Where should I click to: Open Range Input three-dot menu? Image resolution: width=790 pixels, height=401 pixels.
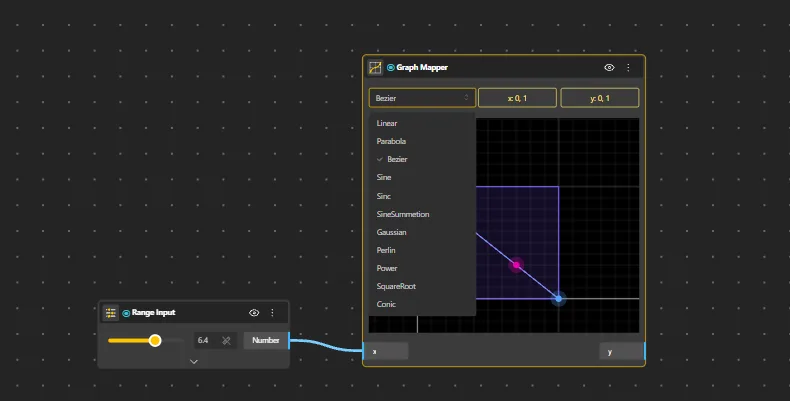273,313
